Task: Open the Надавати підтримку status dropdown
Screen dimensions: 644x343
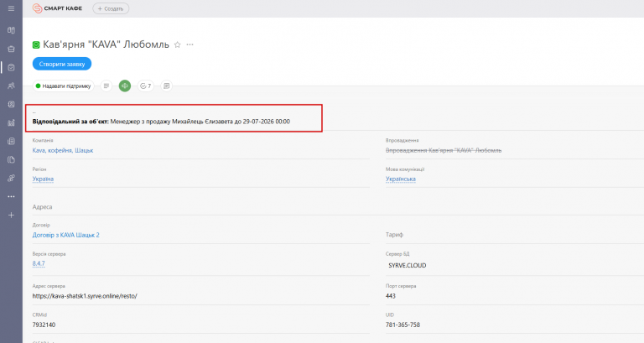Action: [63, 86]
